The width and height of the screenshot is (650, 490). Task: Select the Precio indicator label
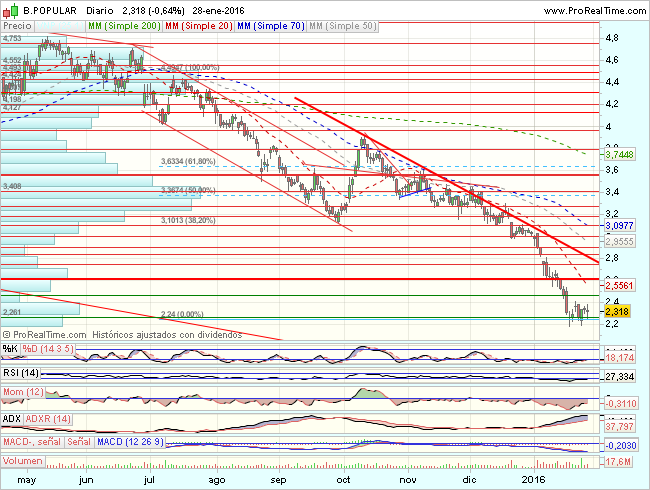(x=17, y=26)
